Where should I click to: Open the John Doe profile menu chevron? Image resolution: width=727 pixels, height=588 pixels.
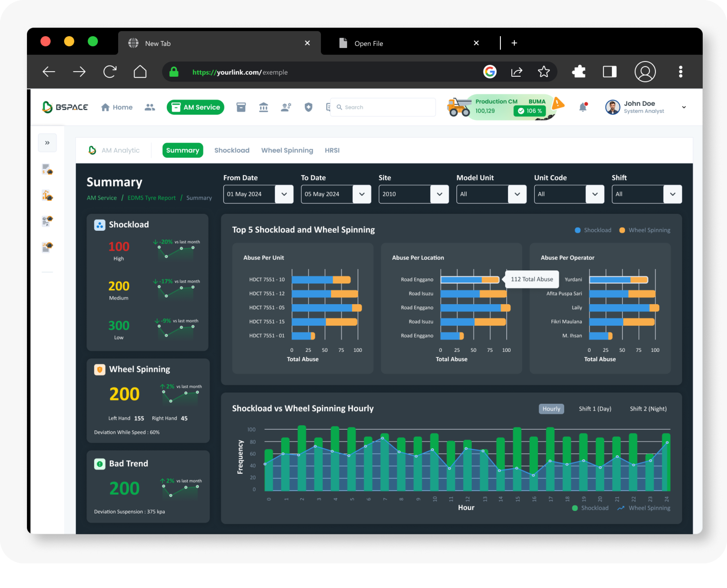click(684, 107)
